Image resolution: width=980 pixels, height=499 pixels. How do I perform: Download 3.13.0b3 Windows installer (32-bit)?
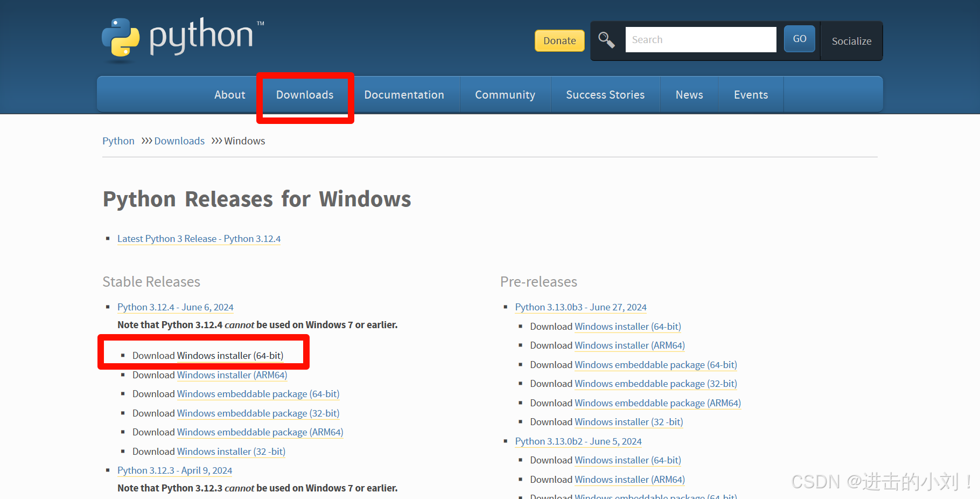629,422
